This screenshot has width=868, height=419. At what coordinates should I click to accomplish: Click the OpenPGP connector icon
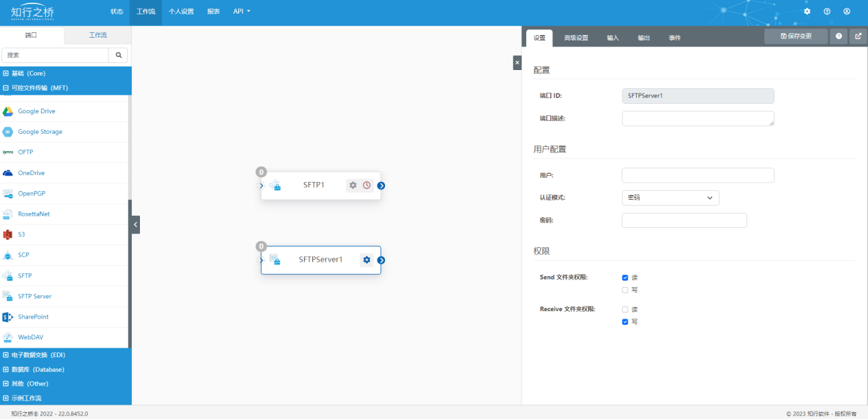coord(8,194)
